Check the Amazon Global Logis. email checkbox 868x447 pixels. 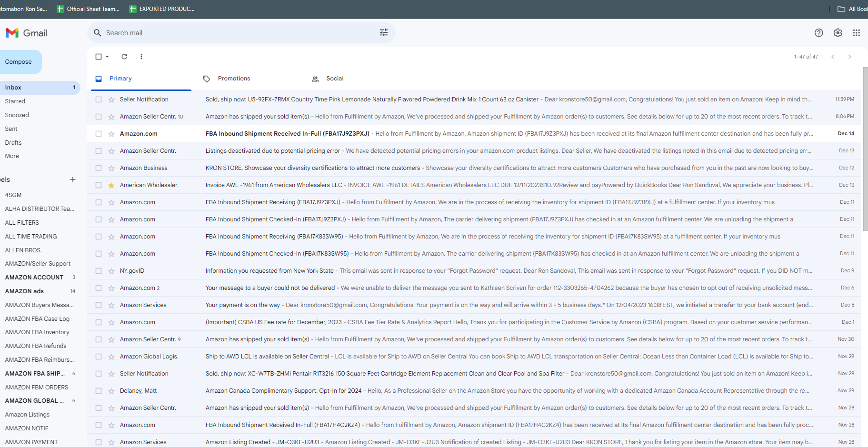[x=99, y=357]
